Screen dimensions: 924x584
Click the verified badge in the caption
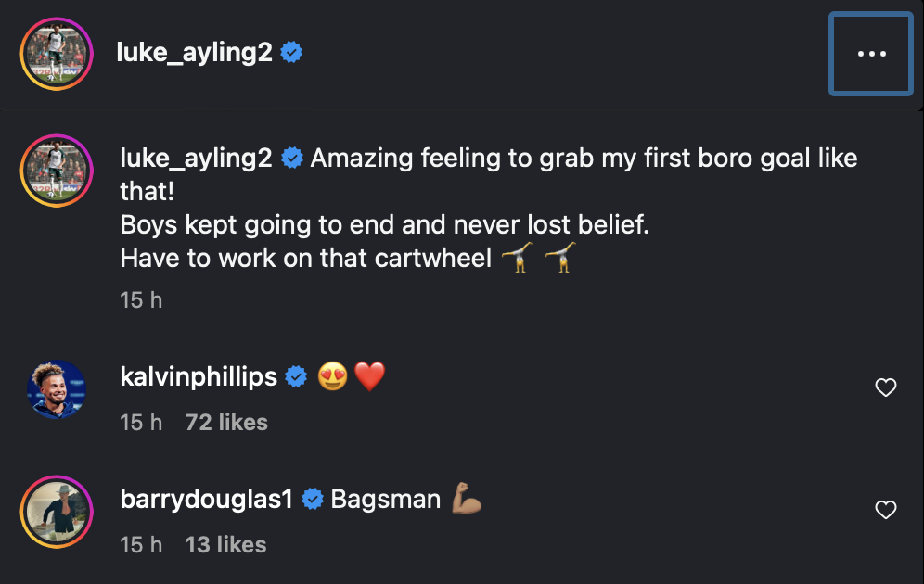[x=292, y=159]
